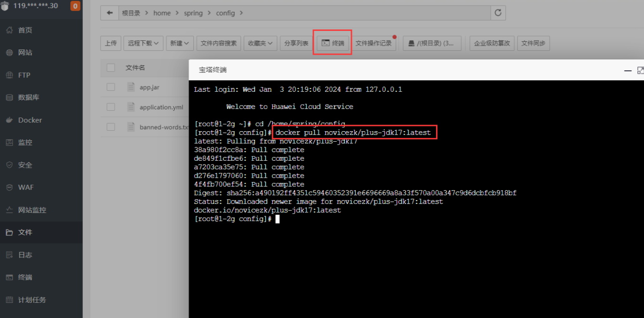Check the box next to application.yml
Screen dimensions: 644x318
click(x=111, y=107)
